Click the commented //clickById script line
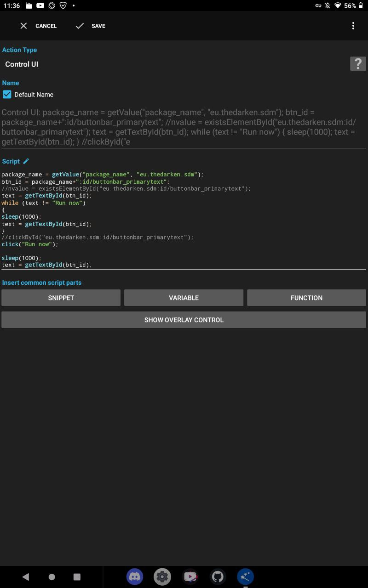 click(98, 237)
